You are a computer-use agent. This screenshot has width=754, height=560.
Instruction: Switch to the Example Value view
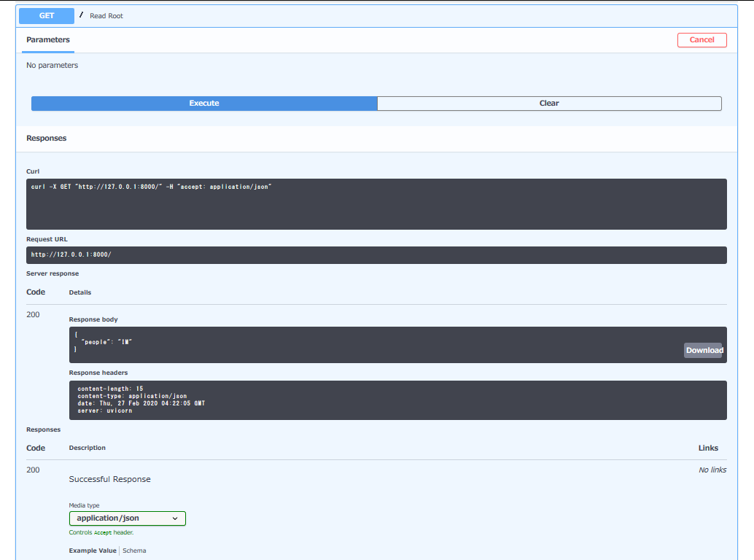[91, 551]
